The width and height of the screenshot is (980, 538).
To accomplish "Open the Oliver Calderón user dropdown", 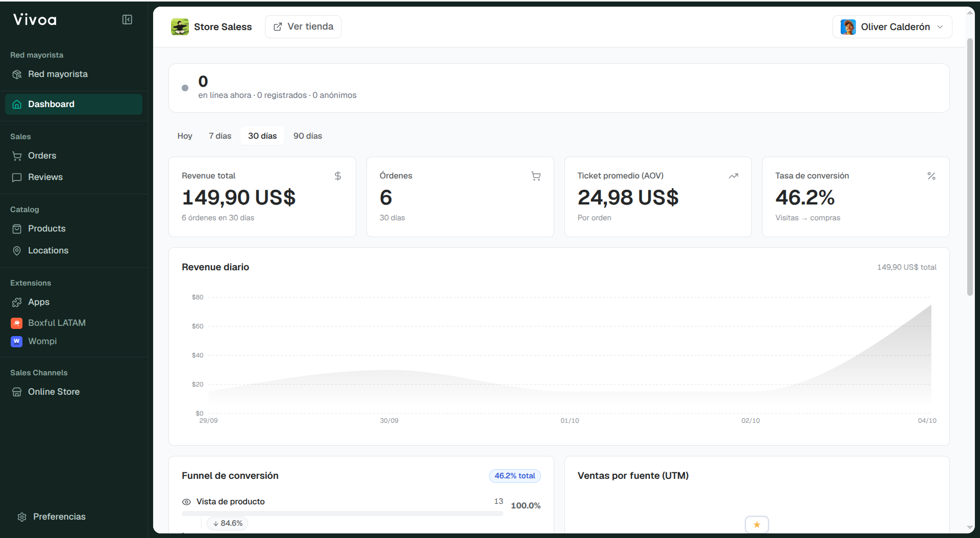I will tap(892, 27).
